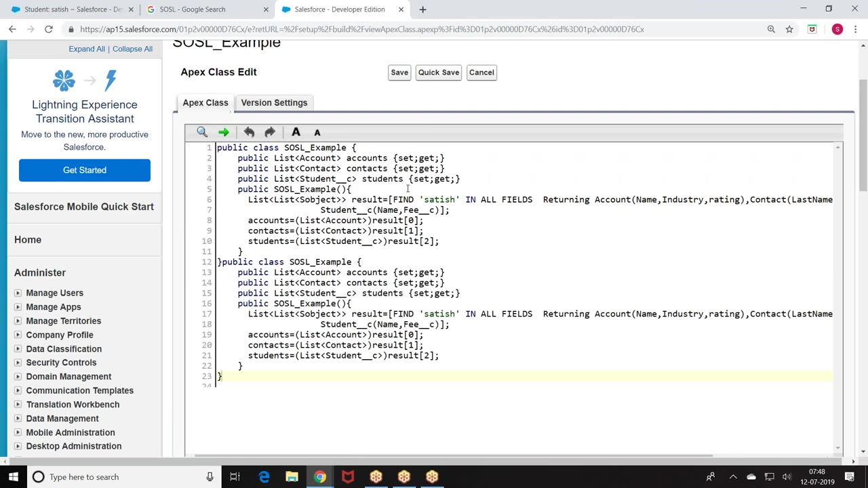Viewport: 868px width, 488px height.
Task: Open the Windows notification center
Action: (850, 476)
